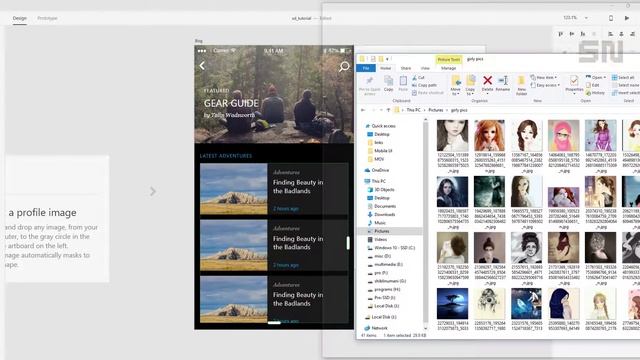This screenshot has width=640, height=360.
Task: Open the View ribbon tab
Action: 425,68
